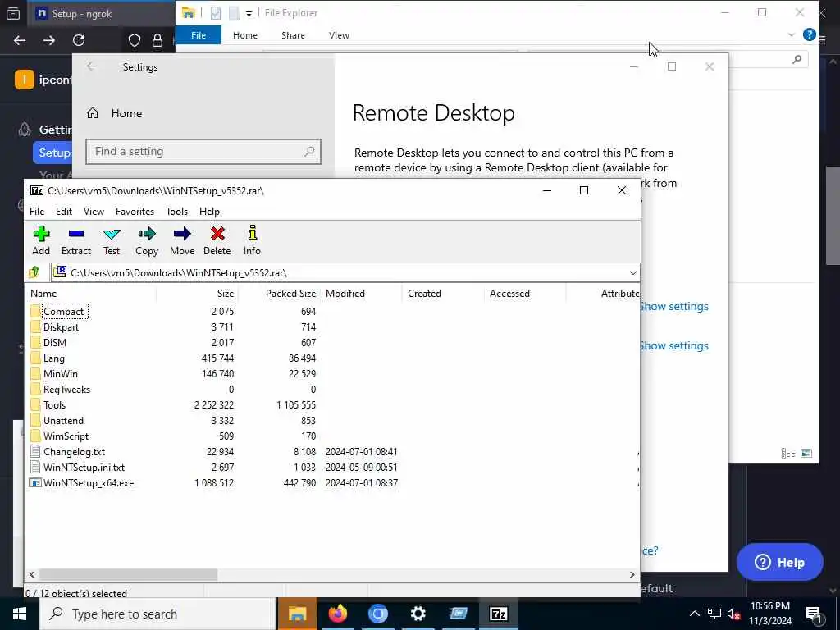Open Settings gear on the taskbar

(x=418, y=614)
